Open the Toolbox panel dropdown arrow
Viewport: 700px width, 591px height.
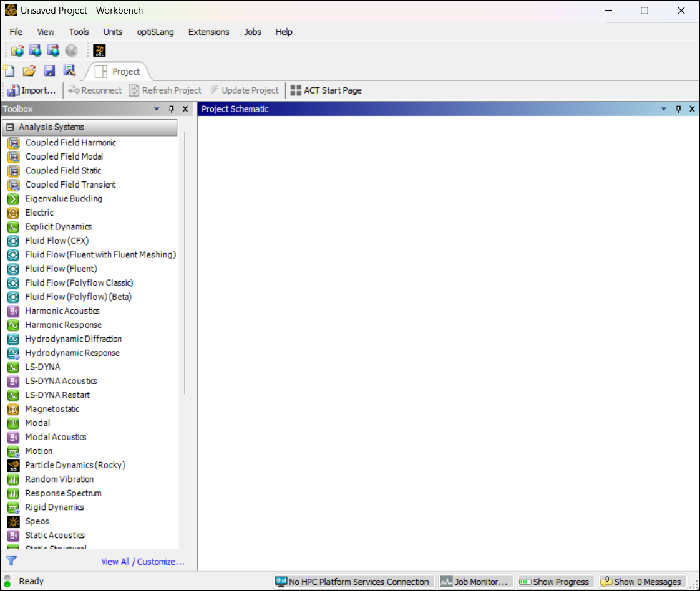pyautogui.click(x=157, y=109)
